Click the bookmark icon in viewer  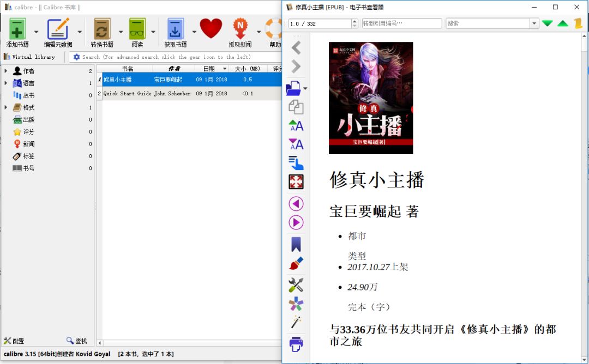pyautogui.click(x=296, y=244)
